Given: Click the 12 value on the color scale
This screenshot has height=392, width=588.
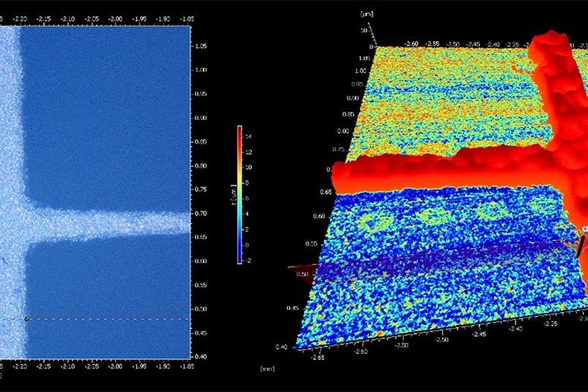Looking at the screenshot, I should (248, 152).
